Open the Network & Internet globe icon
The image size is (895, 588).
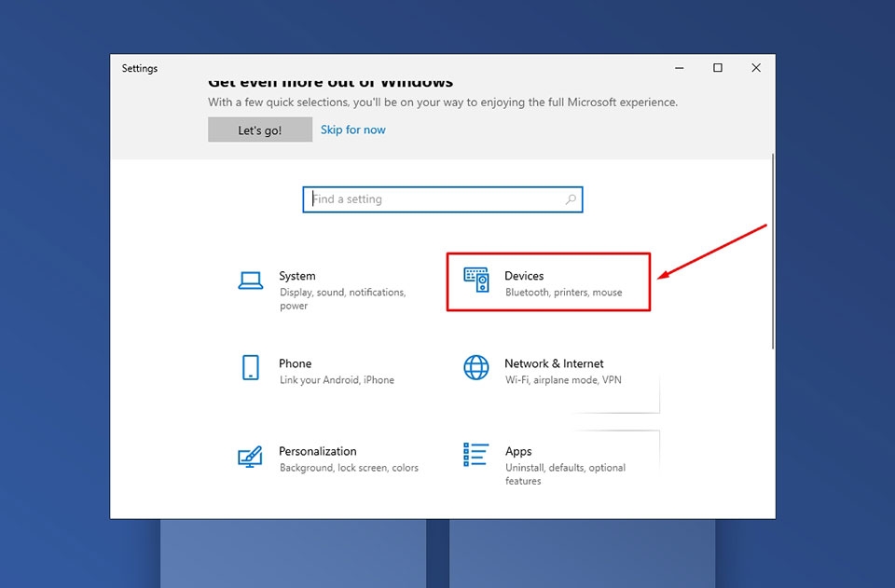tap(476, 367)
